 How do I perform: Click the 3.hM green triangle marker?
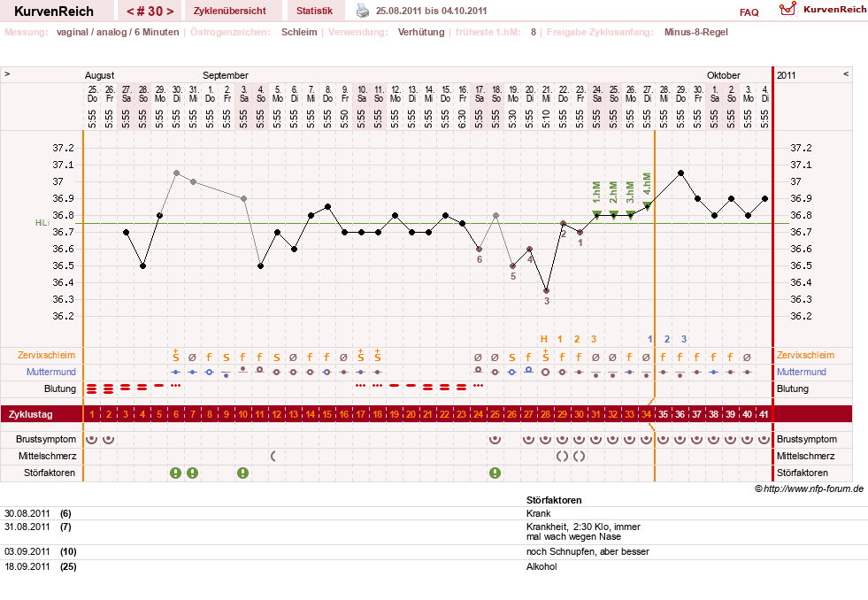[x=630, y=214]
